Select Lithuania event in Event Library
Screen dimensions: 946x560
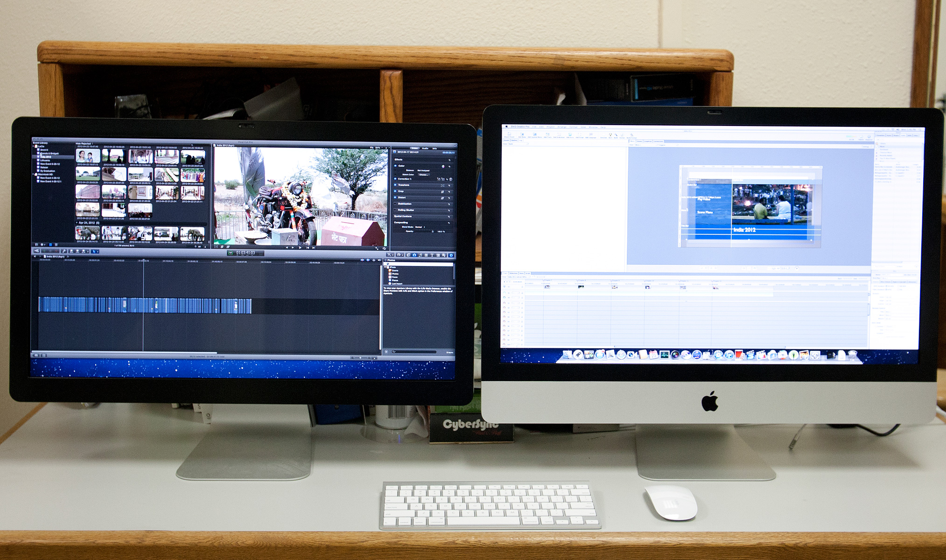pyautogui.click(x=45, y=161)
